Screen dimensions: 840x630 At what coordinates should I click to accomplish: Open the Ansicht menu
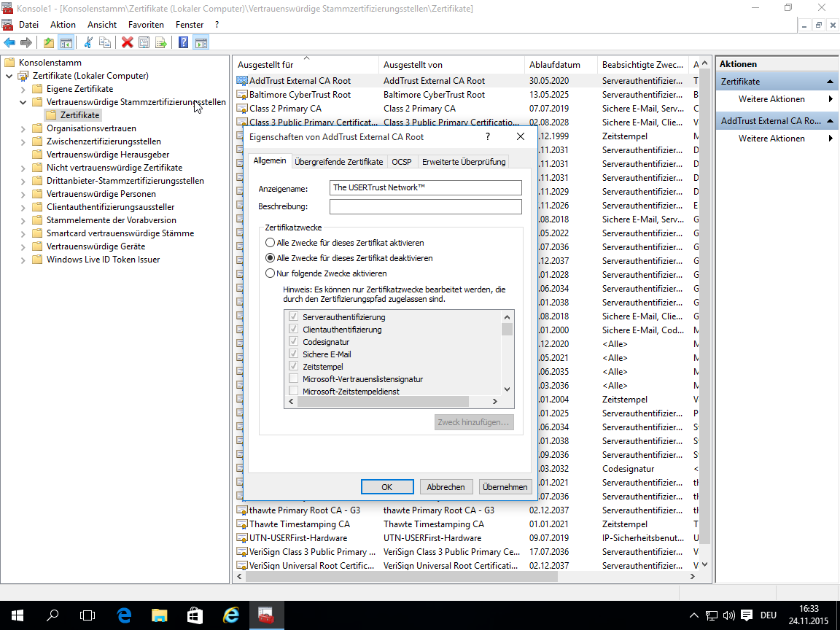102,25
